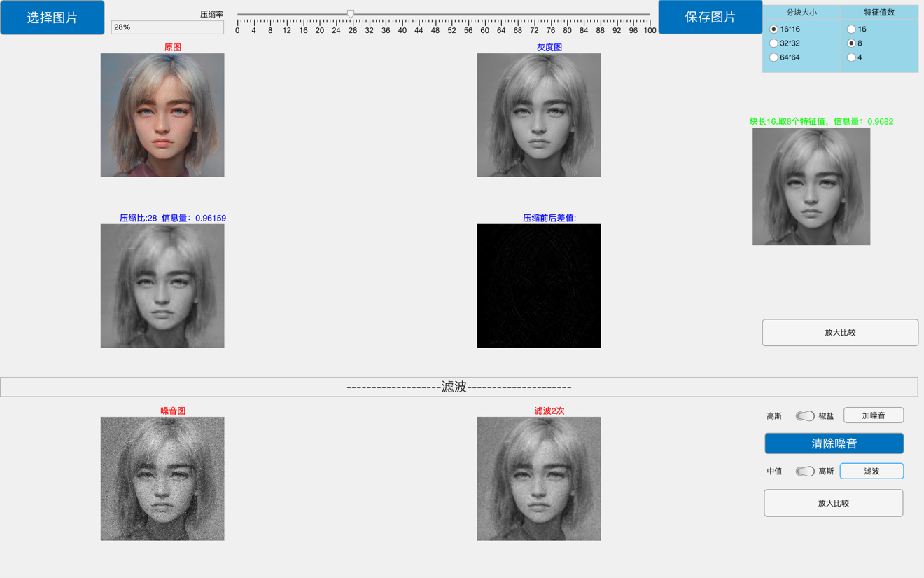The width and height of the screenshot is (924, 578).
Task: Click the 选择图片 button to choose an image
Action: 52,17
